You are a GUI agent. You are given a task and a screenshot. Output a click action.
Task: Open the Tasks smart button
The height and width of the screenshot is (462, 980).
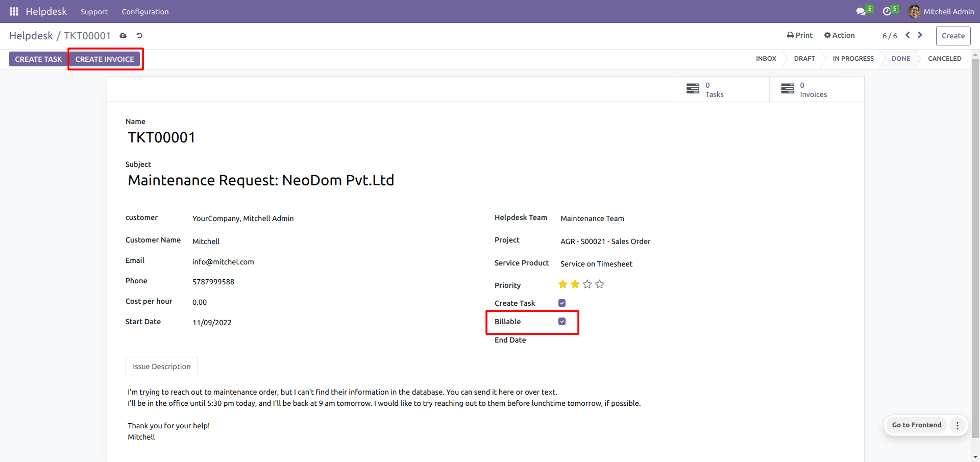pyautogui.click(x=722, y=89)
